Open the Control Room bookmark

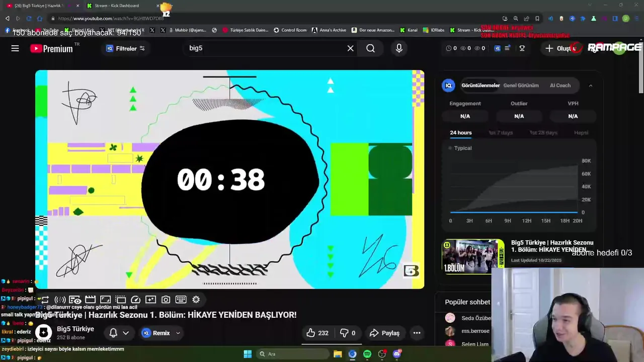pyautogui.click(x=290, y=30)
